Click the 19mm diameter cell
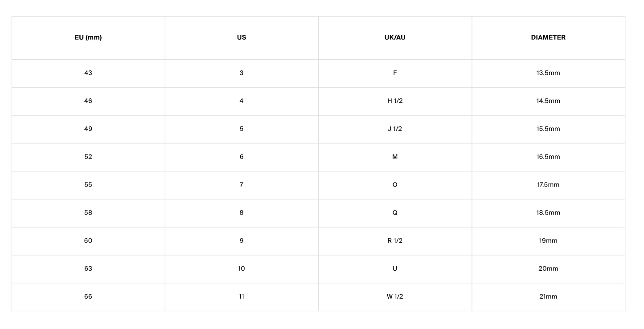Image resolution: width=644 pixels, height=329 pixels. click(548, 241)
